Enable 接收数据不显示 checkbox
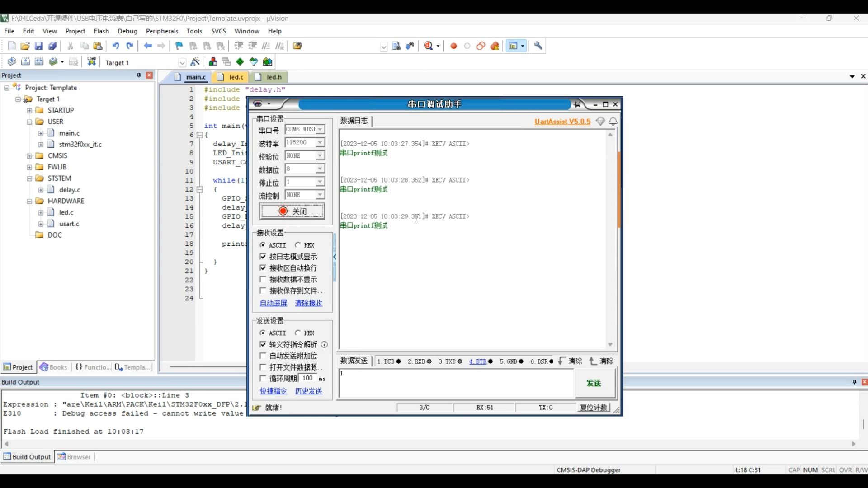The image size is (868, 488). click(263, 280)
